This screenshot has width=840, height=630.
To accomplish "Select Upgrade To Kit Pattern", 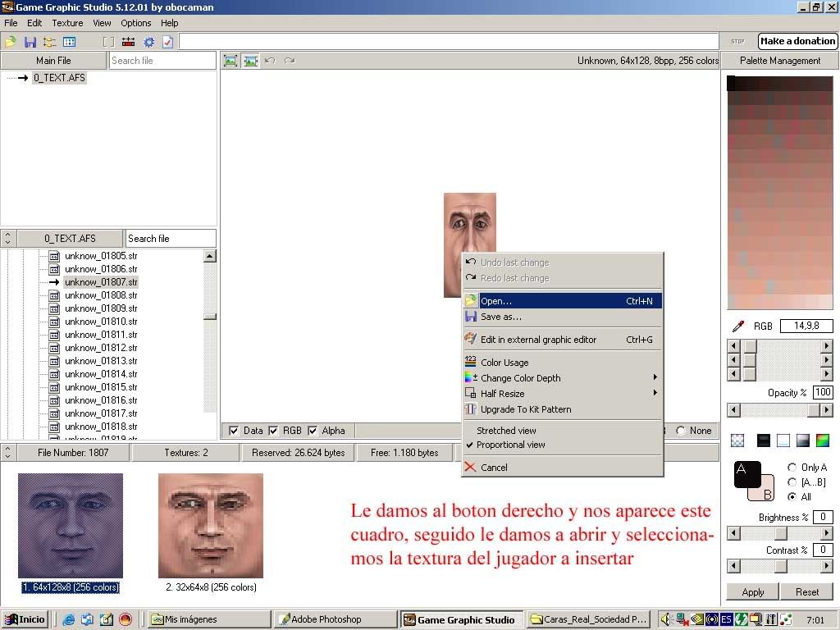I will tap(563, 409).
